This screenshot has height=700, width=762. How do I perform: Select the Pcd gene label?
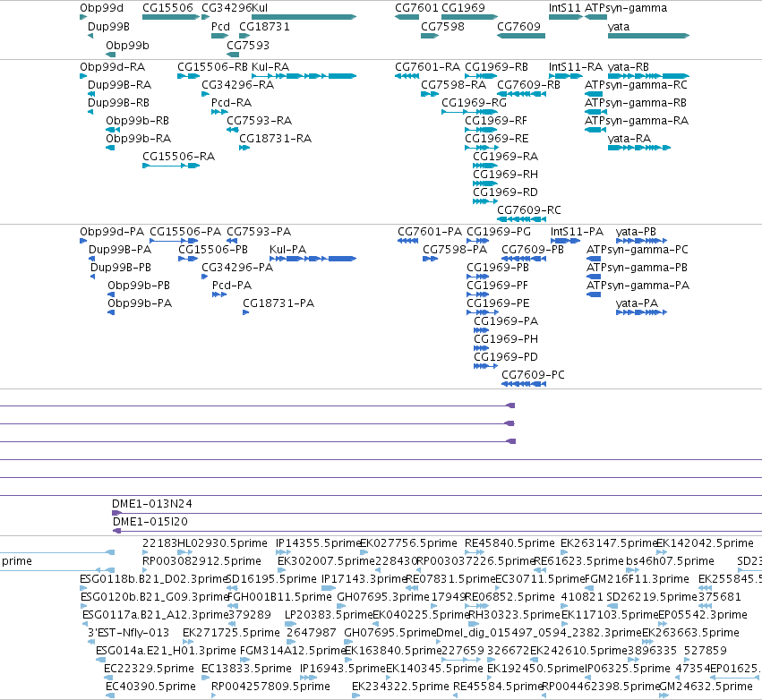point(220,26)
